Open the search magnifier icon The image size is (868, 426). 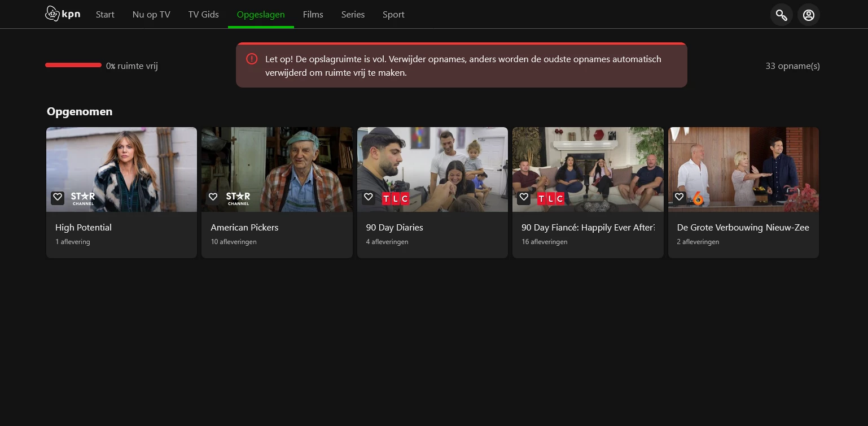pyautogui.click(x=782, y=15)
